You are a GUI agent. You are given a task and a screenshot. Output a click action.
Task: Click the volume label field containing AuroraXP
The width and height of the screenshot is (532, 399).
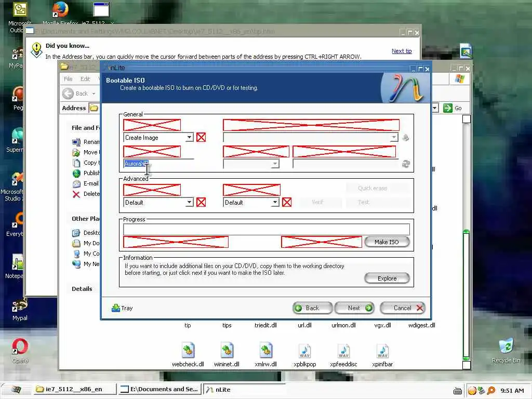[x=158, y=164]
